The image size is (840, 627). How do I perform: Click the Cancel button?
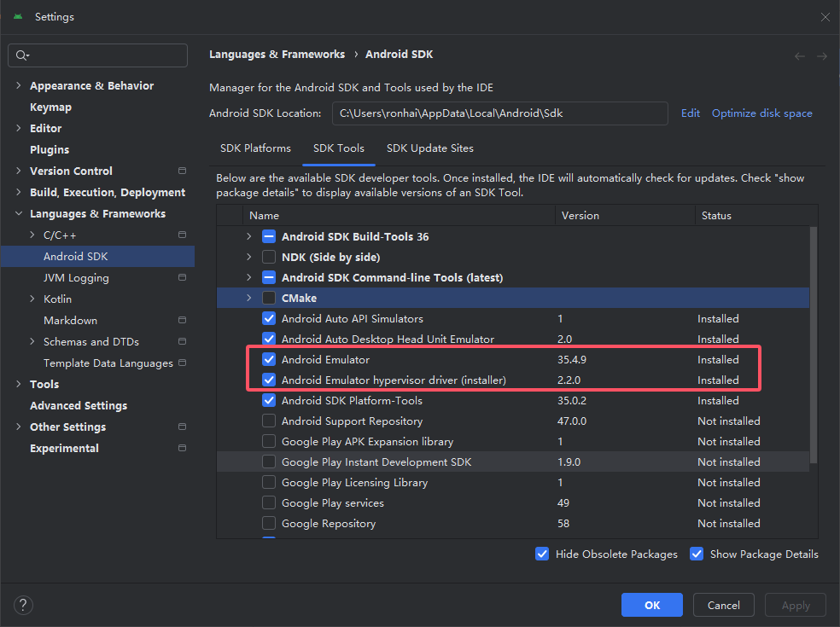coord(724,605)
